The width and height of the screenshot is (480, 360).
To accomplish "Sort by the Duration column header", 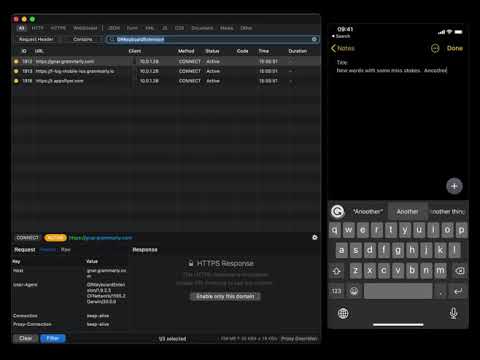I will (298, 51).
